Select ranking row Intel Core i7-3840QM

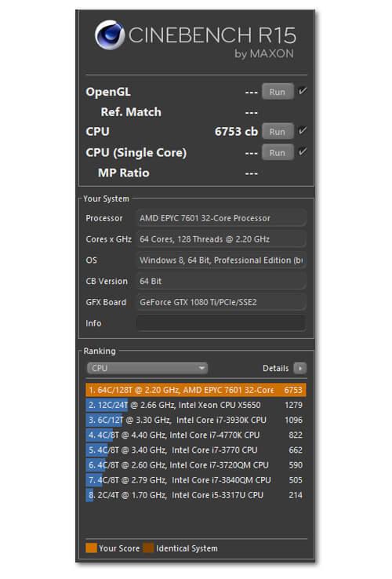tap(196, 480)
